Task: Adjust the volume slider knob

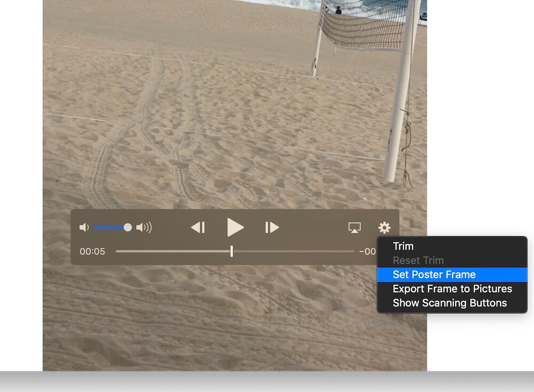Action: pos(128,227)
